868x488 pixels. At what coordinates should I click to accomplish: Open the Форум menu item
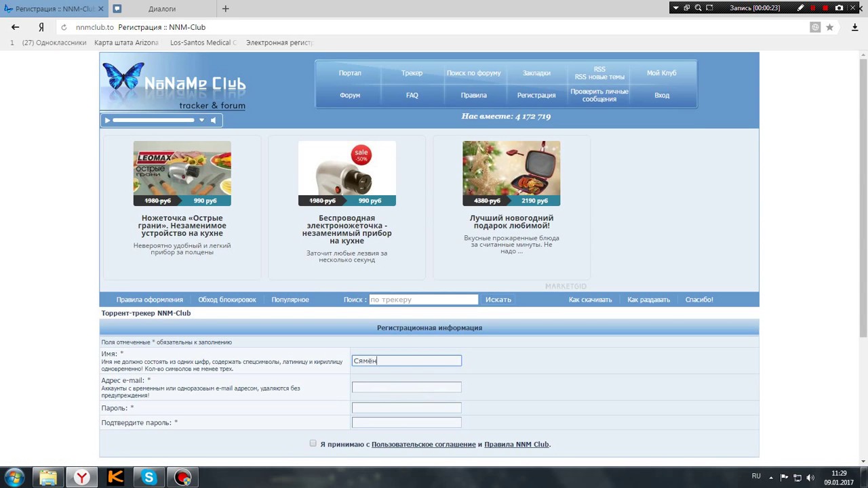(x=350, y=96)
